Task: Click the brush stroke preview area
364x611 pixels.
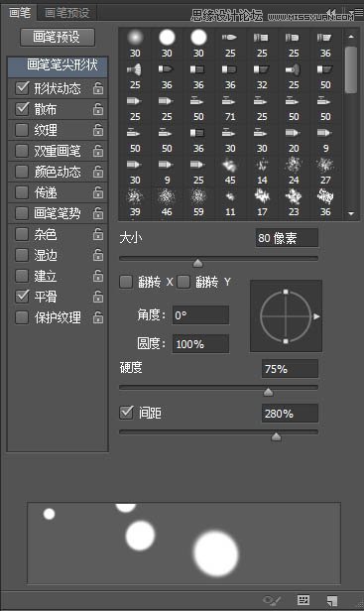Action: (x=183, y=544)
